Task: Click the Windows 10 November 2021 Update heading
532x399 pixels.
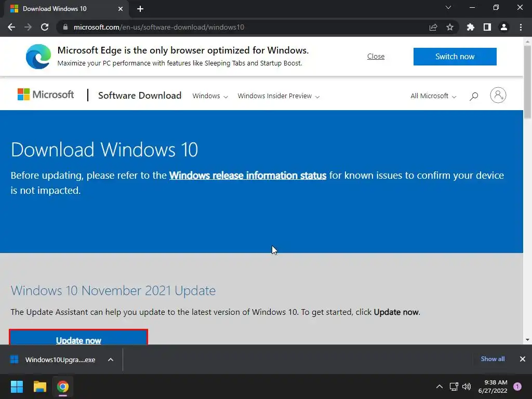Action: (113, 291)
